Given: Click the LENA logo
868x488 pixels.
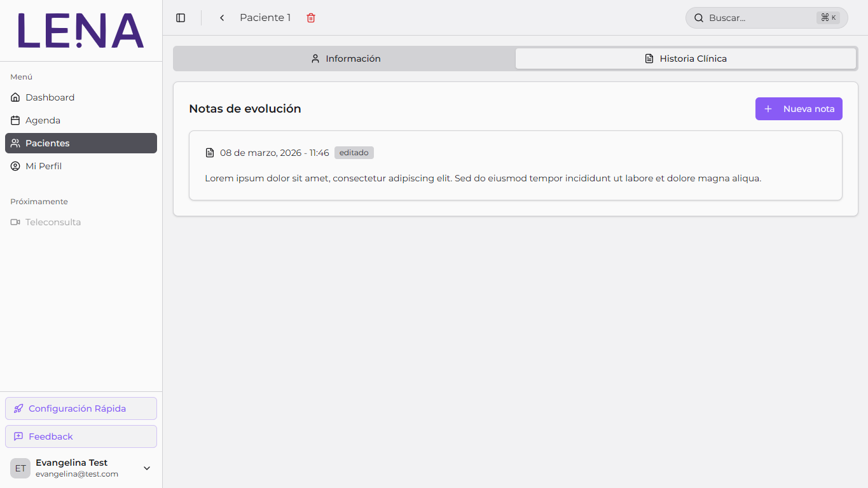Looking at the screenshot, I should point(81,31).
